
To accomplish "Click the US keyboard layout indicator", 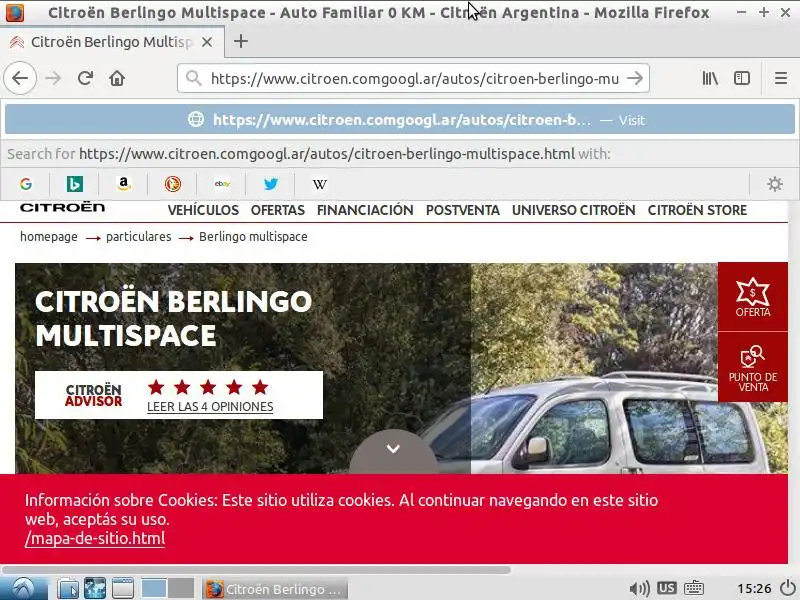I will click(666, 588).
